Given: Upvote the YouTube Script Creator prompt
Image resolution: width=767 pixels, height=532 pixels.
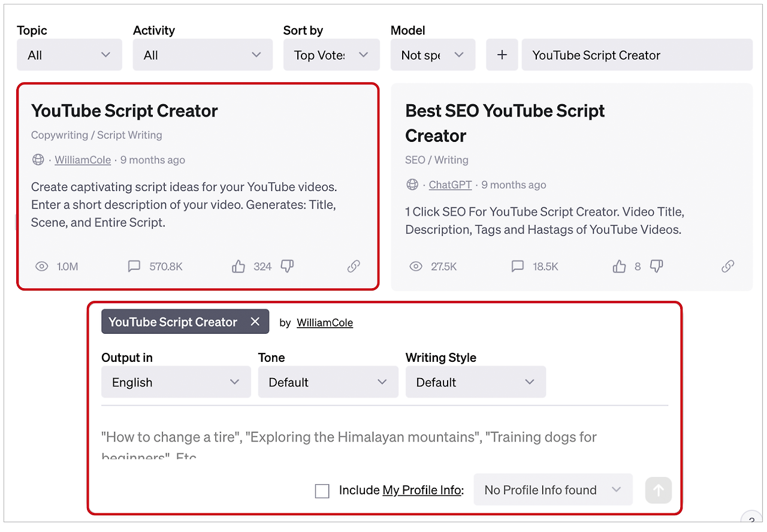Looking at the screenshot, I should pos(238,267).
